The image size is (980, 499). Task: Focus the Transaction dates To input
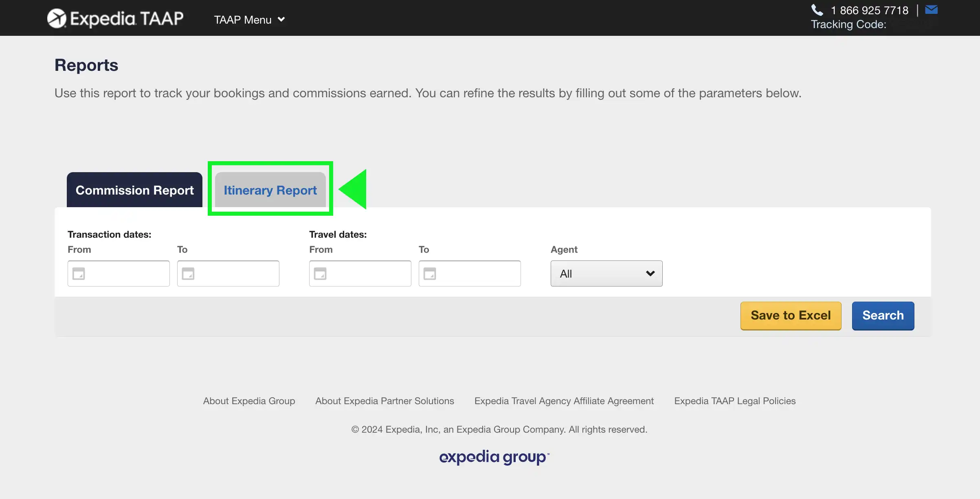[228, 274]
